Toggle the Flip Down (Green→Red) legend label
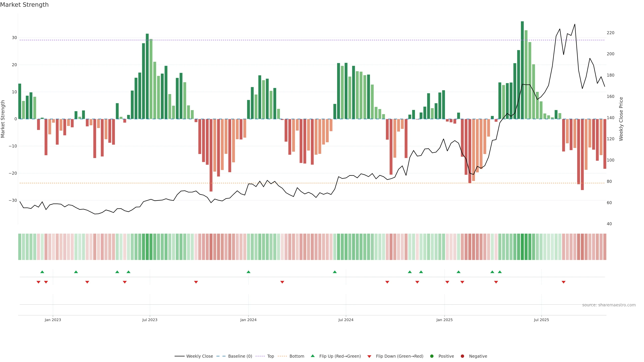The height and width of the screenshot is (362, 644). 399,356
